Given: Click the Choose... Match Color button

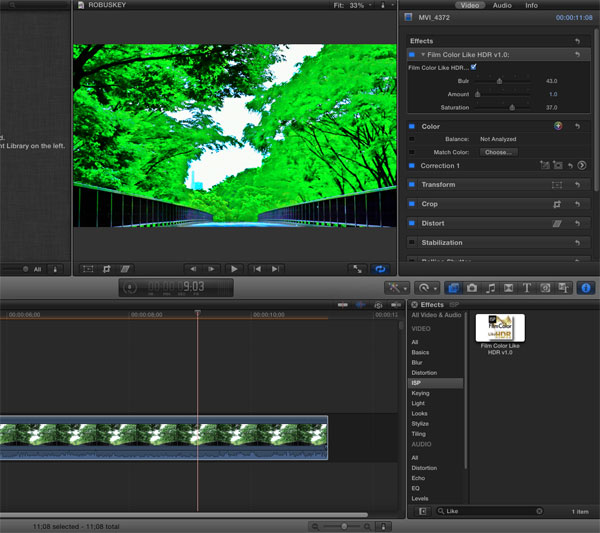Looking at the screenshot, I should [499, 152].
